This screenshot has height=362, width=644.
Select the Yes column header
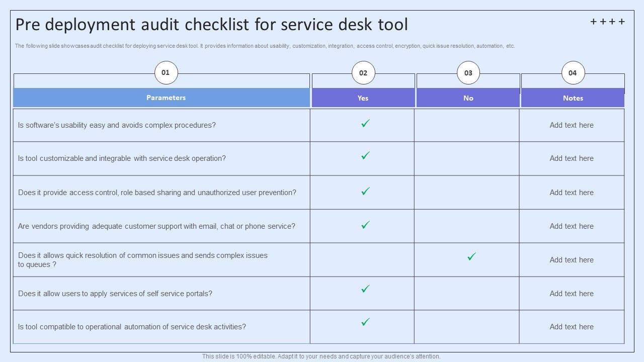363,98
